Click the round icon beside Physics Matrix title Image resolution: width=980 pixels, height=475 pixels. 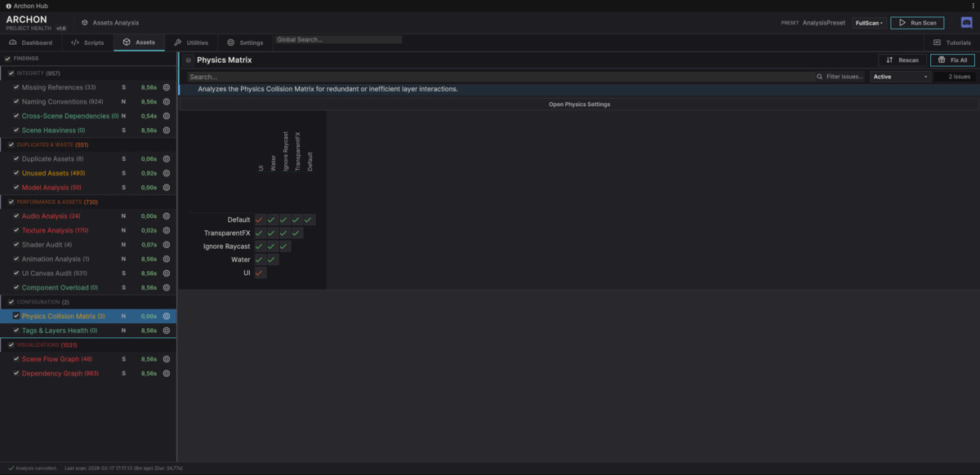click(189, 60)
